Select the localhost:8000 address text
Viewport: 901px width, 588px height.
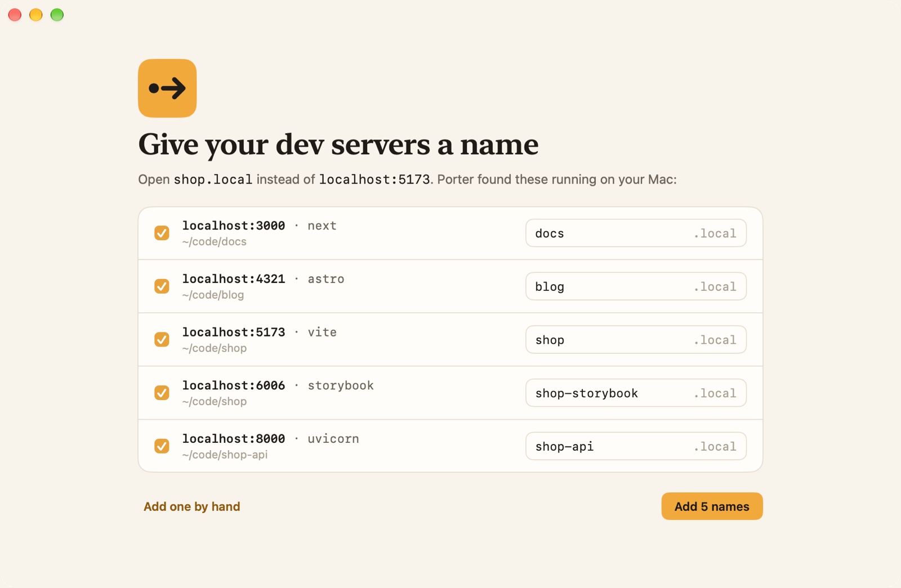[234, 439]
